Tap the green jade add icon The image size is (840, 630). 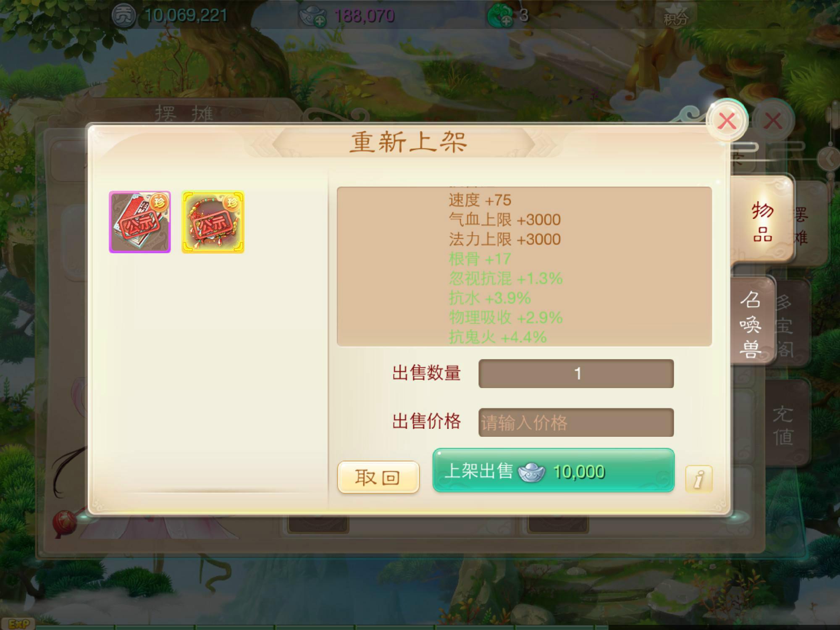coord(500,16)
